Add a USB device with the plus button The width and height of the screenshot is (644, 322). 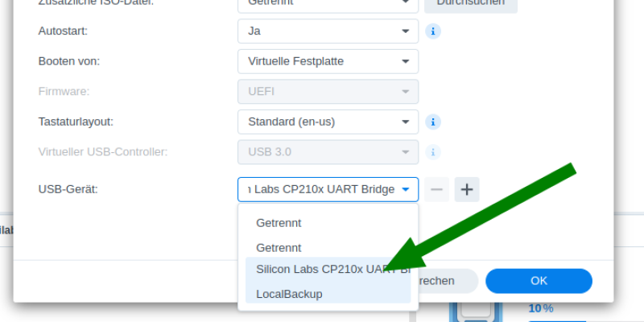point(467,190)
